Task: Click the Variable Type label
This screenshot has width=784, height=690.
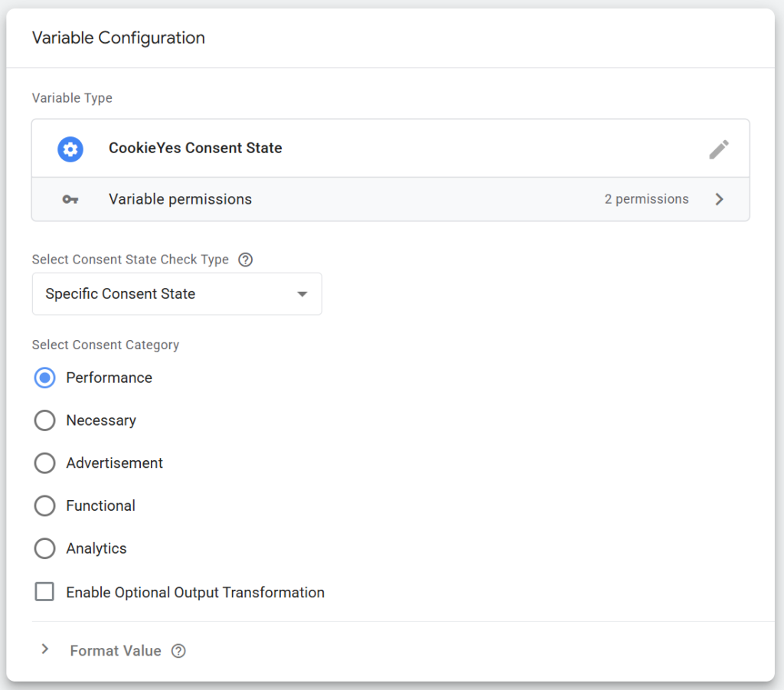Action: point(72,98)
